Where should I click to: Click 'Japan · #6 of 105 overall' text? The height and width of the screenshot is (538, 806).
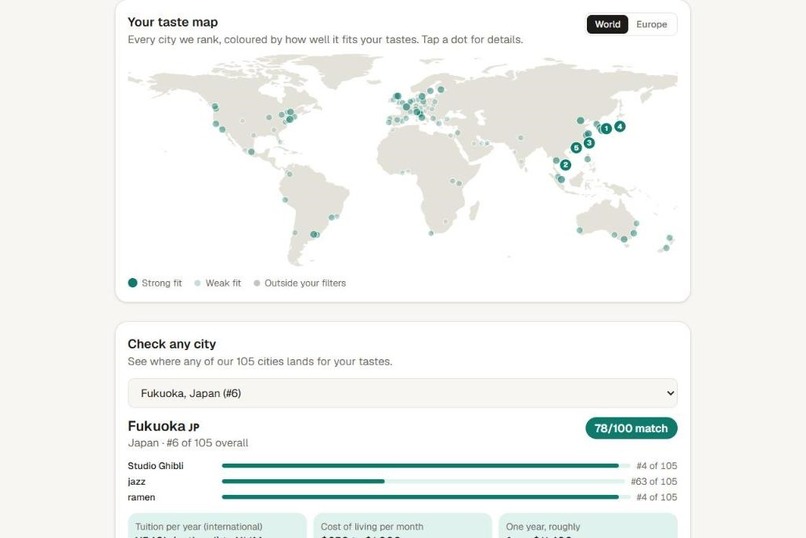tap(188, 443)
